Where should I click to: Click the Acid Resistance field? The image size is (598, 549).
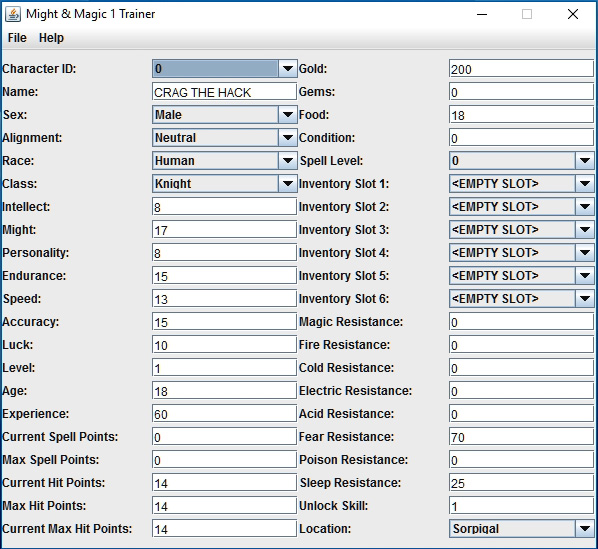tap(521, 414)
